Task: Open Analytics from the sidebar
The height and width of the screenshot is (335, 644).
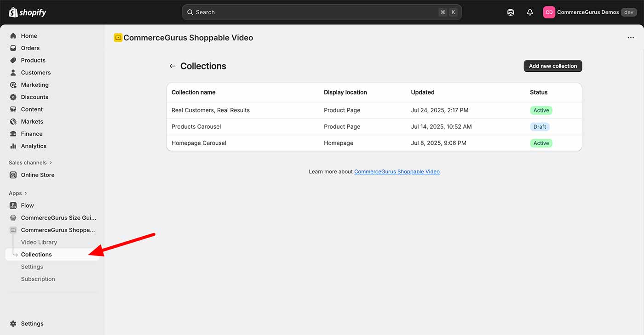Action: 34,146
